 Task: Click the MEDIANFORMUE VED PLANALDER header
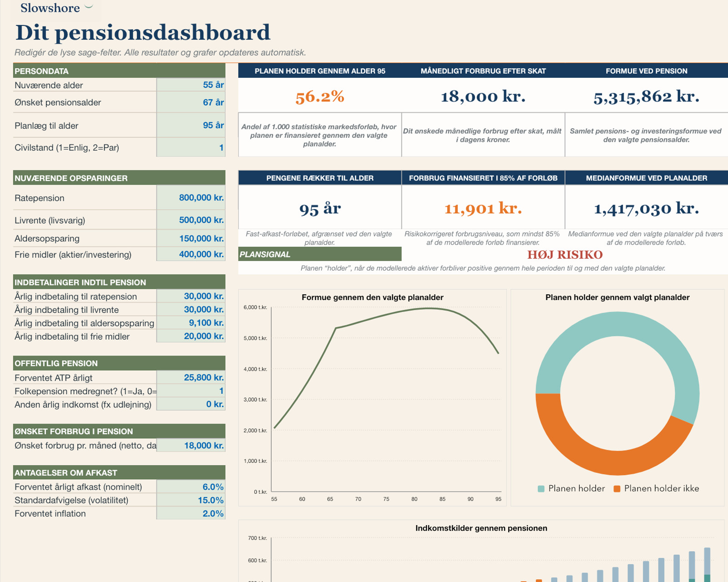(647, 178)
